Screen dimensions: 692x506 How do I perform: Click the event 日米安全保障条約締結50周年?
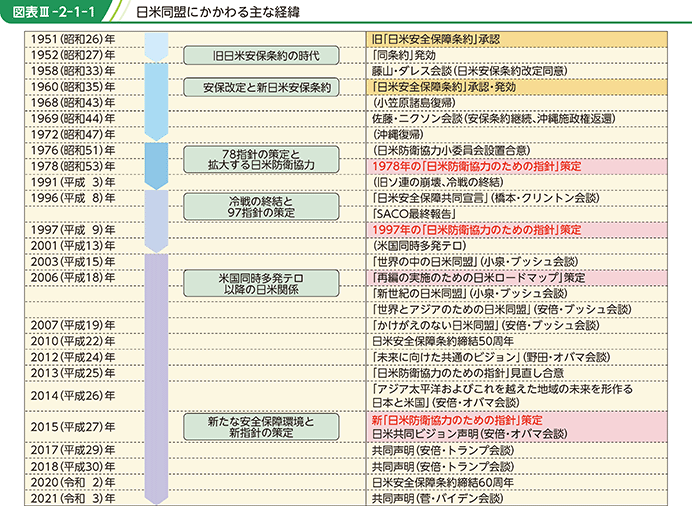point(443,341)
